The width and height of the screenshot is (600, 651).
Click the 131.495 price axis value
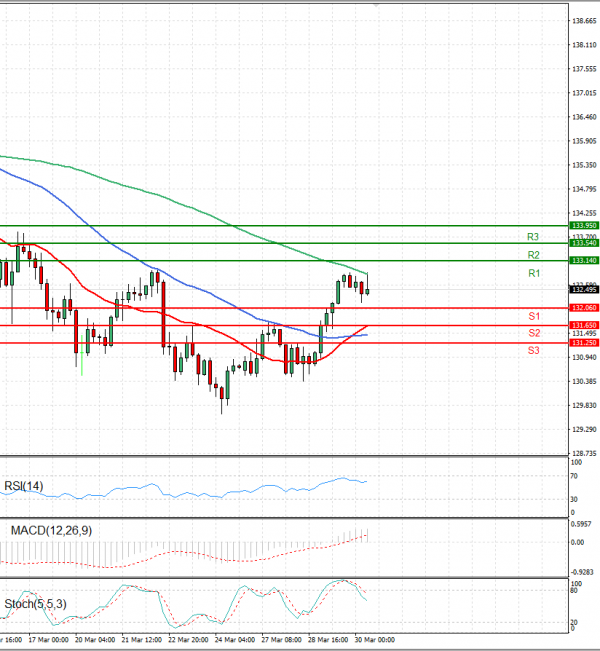[x=584, y=334]
